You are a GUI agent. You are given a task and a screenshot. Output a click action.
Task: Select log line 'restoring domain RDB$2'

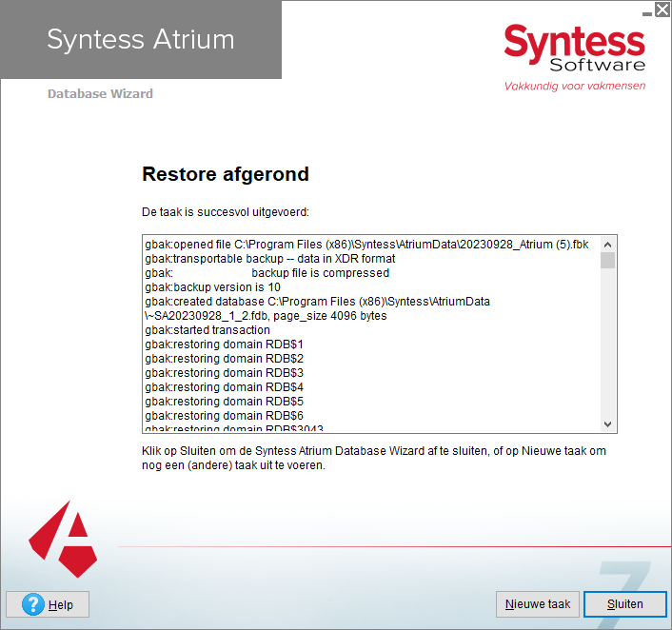tap(224, 358)
